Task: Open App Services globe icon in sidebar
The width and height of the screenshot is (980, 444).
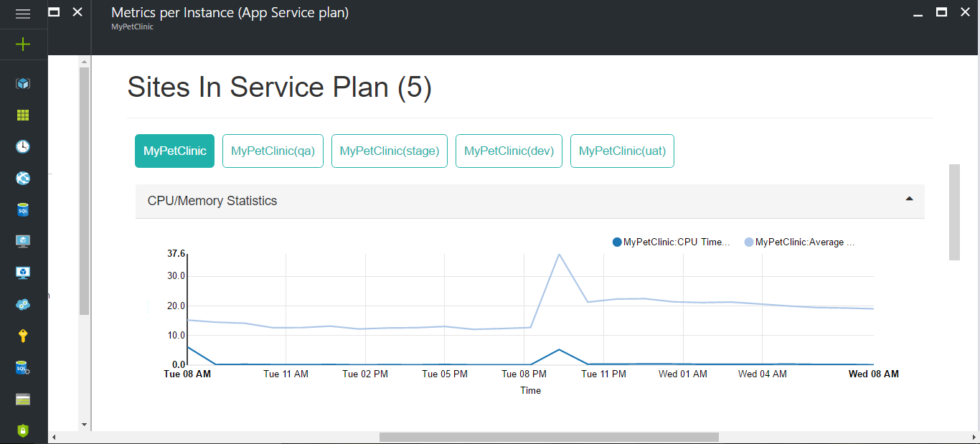Action: tap(23, 178)
